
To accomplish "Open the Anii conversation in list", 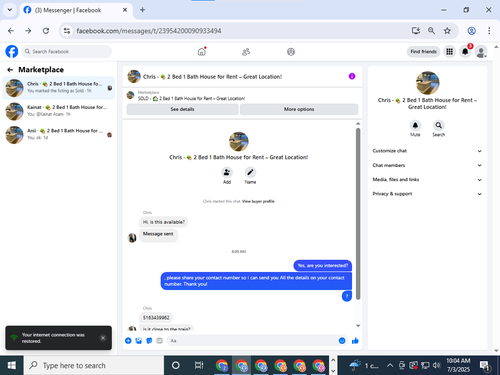I will point(59,134).
